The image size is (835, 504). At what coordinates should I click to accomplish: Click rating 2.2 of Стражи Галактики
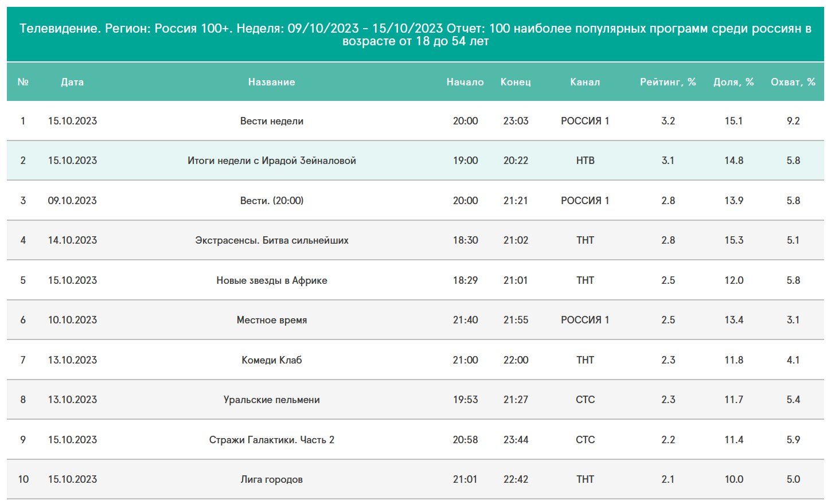668,440
